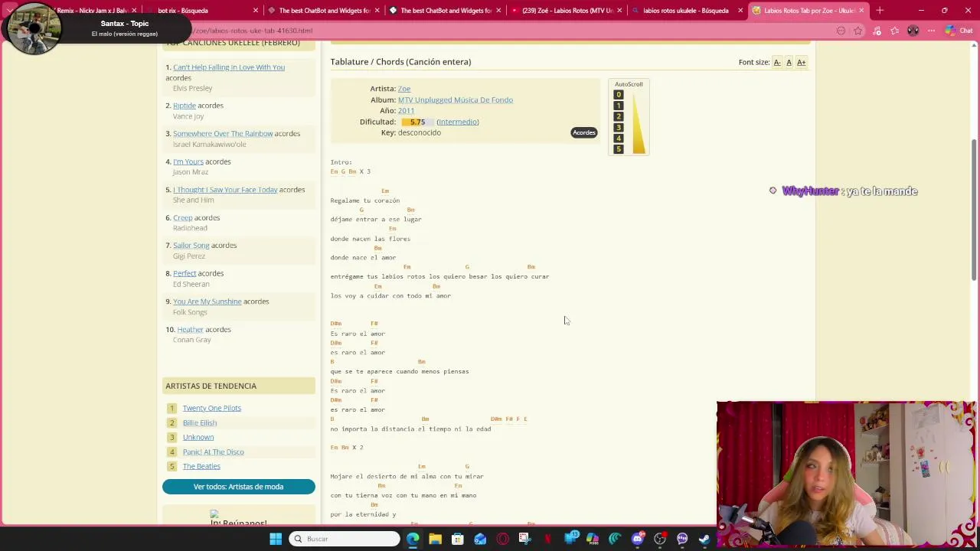The height and width of the screenshot is (551, 980).
Task: Open trending artist Billie Eilish
Action: point(200,422)
